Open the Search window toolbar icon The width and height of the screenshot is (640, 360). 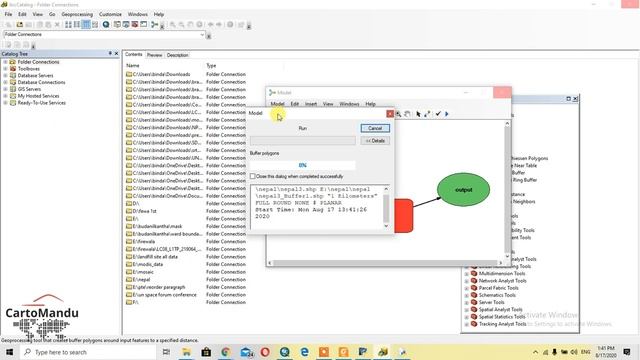coord(126,25)
